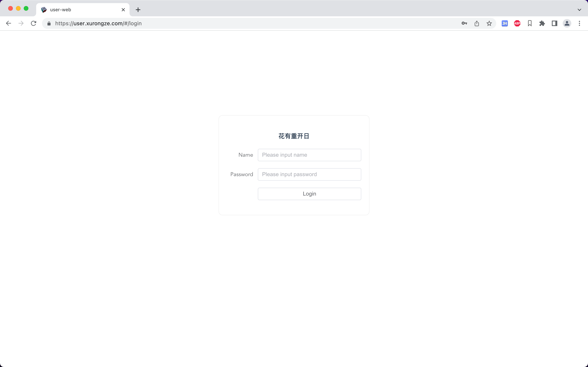This screenshot has width=588, height=367.
Task: View site info via the lock icon
Action: click(49, 23)
